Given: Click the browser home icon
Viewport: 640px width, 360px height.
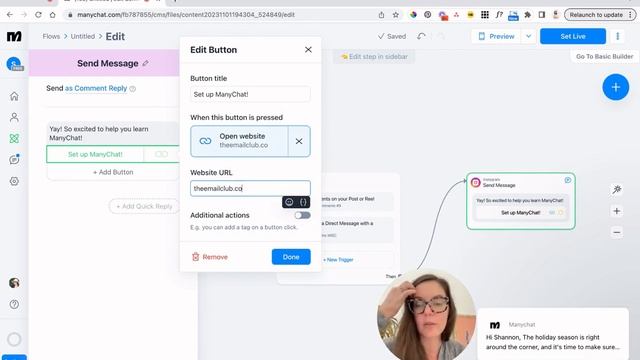Looking at the screenshot, I should [53, 15].
